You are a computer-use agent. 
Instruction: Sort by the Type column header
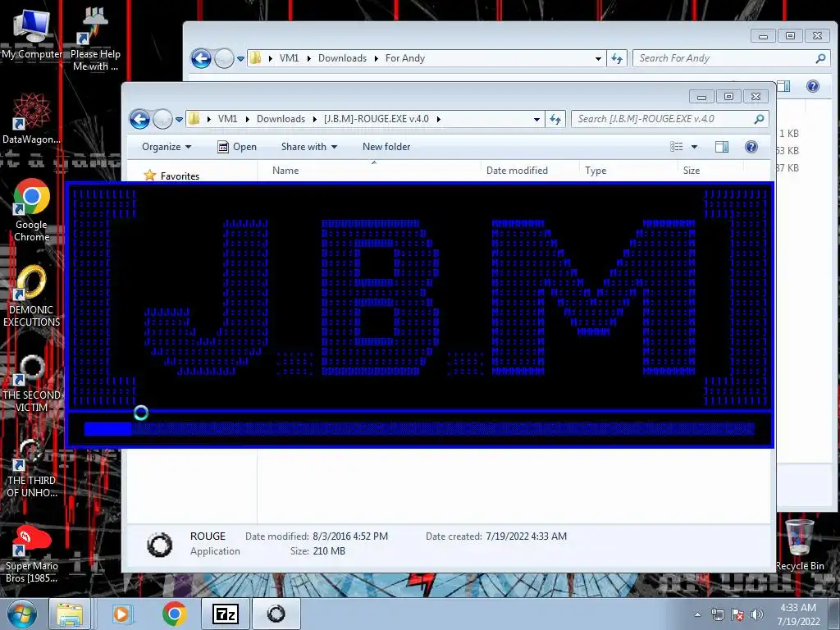point(628,171)
